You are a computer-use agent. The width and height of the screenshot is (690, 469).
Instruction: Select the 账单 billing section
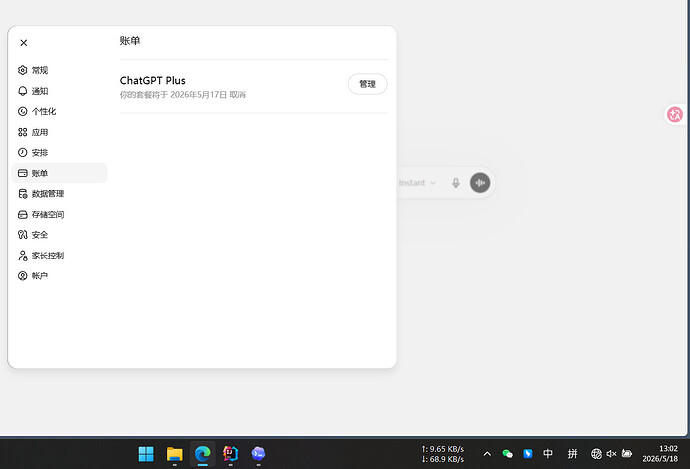click(59, 173)
